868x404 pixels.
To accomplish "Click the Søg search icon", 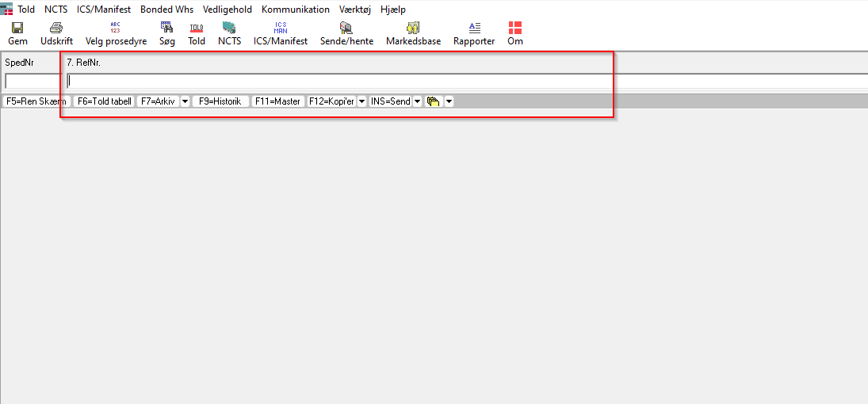I will point(166,28).
